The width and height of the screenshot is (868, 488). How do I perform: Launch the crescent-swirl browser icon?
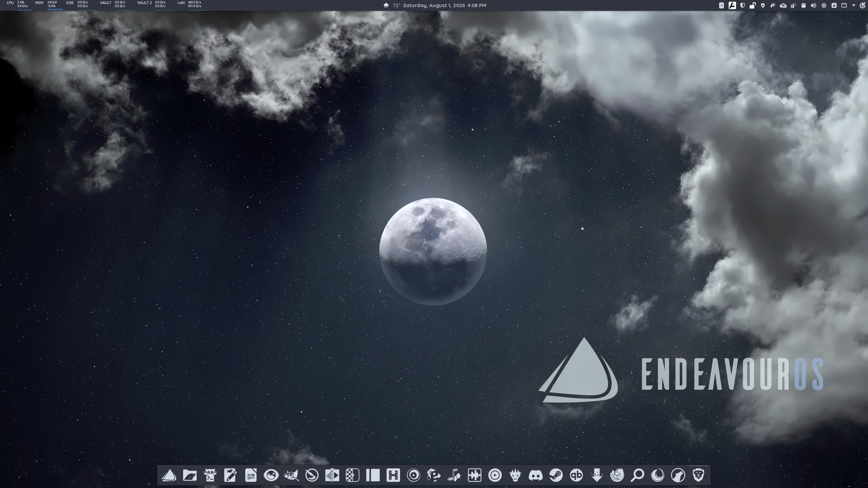658,475
